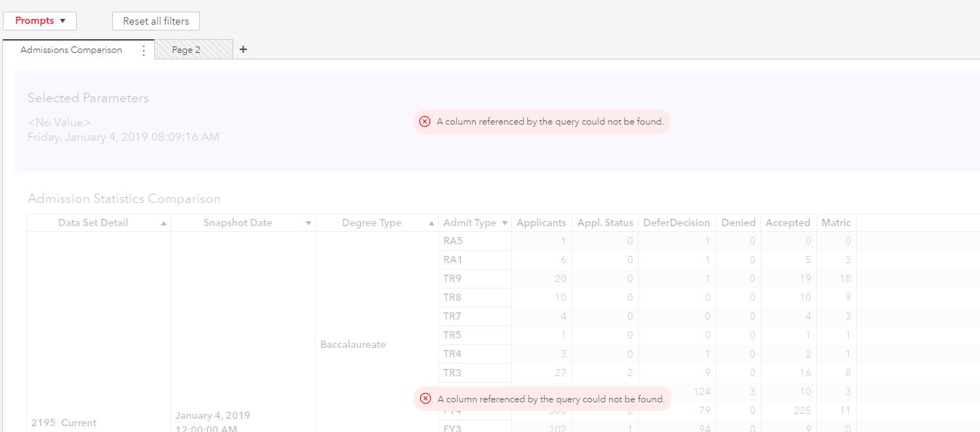This screenshot has height=432, width=980.
Task: Click the Data Set Detail sort arrow
Action: 164,223
